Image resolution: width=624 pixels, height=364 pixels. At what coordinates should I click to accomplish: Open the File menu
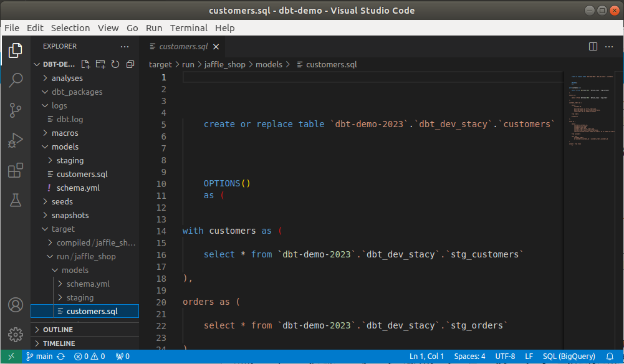point(12,28)
